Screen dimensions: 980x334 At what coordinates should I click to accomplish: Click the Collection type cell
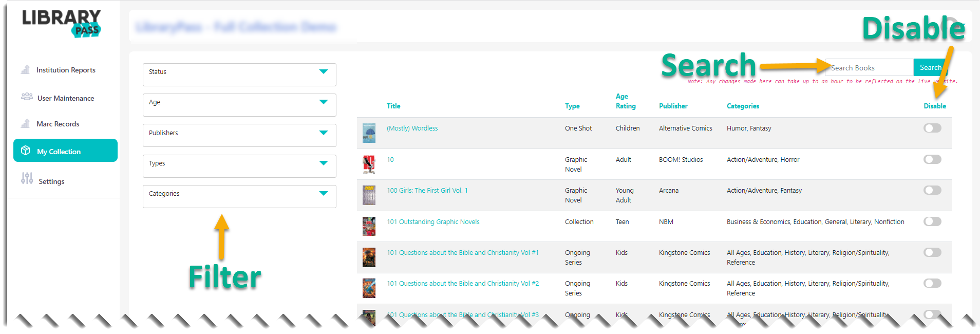[x=579, y=222]
